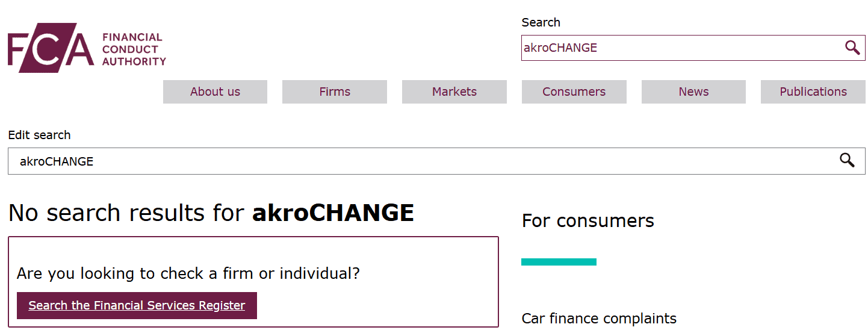Focus the header Search text field
This screenshot has width=868, height=333.
pyautogui.click(x=680, y=48)
